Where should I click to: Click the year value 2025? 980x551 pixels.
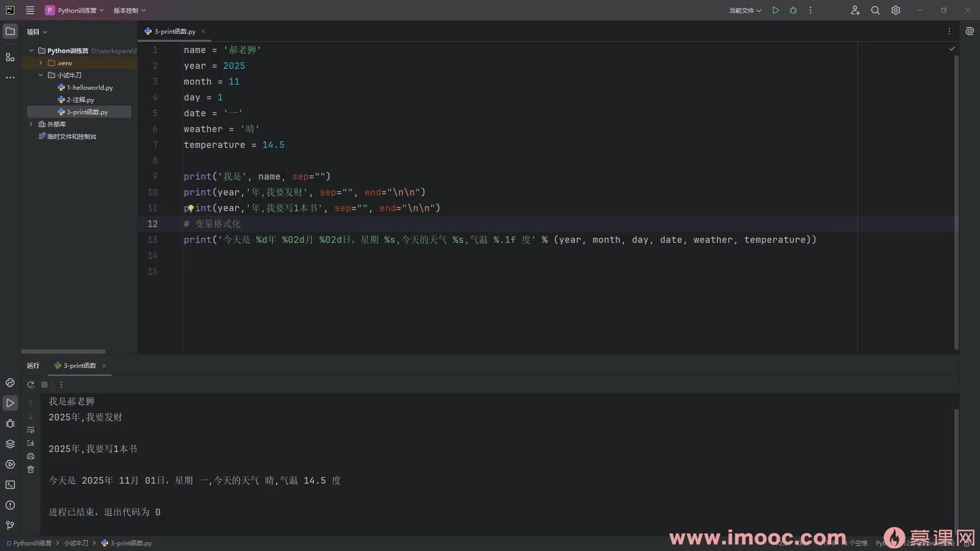pos(234,66)
